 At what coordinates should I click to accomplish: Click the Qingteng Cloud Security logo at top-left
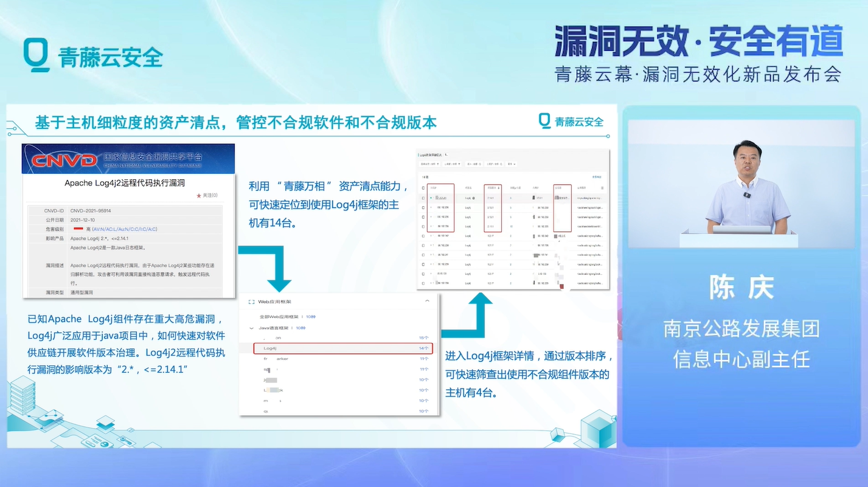click(x=92, y=56)
